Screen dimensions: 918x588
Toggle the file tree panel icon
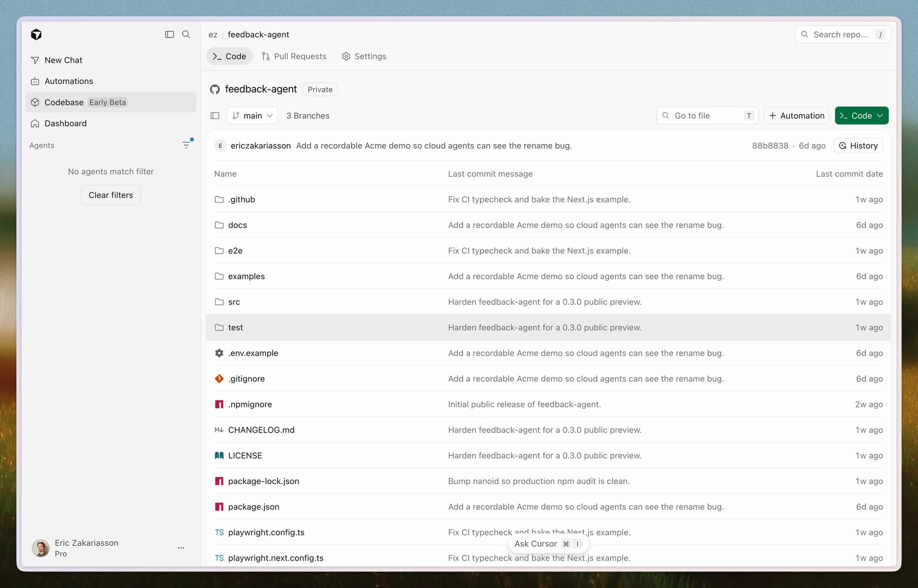tap(215, 116)
